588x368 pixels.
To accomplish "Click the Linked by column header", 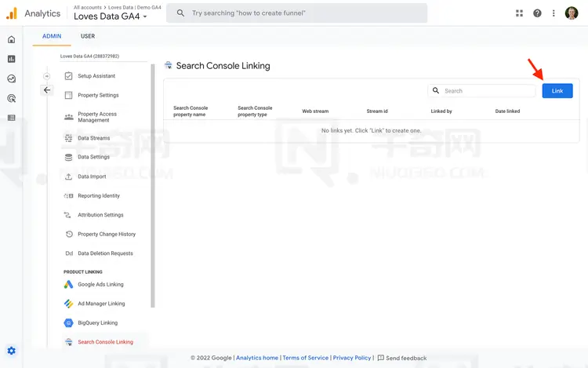I will pos(441,111).
